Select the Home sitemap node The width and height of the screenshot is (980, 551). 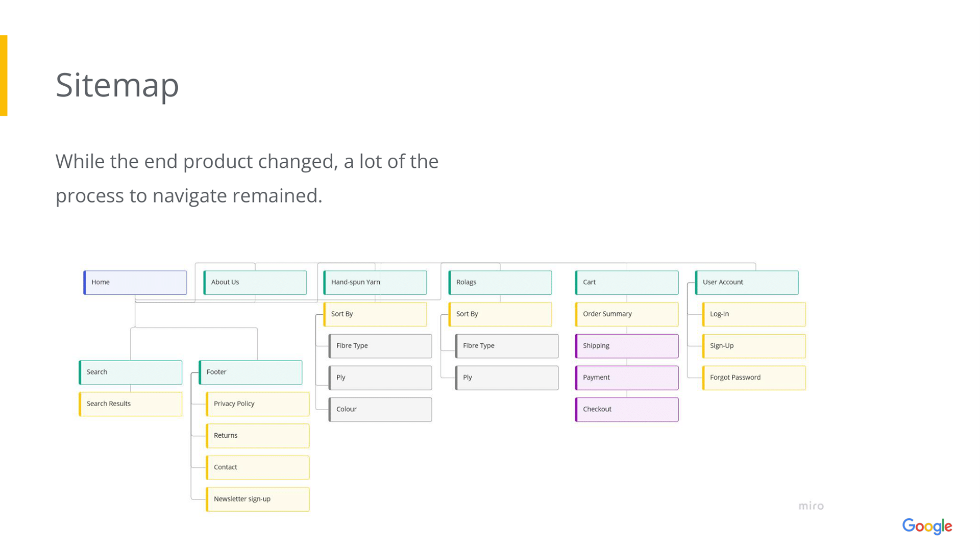(135, 282)
